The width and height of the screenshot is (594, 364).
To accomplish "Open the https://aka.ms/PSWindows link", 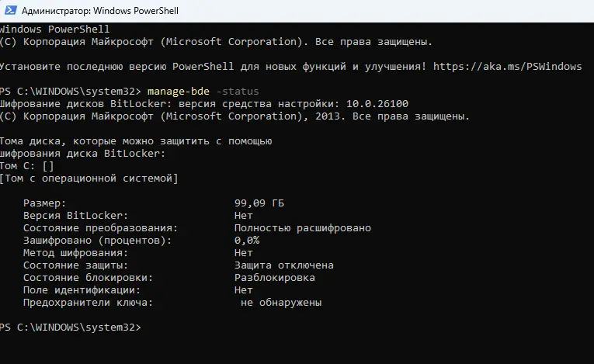I will [507, 67].
